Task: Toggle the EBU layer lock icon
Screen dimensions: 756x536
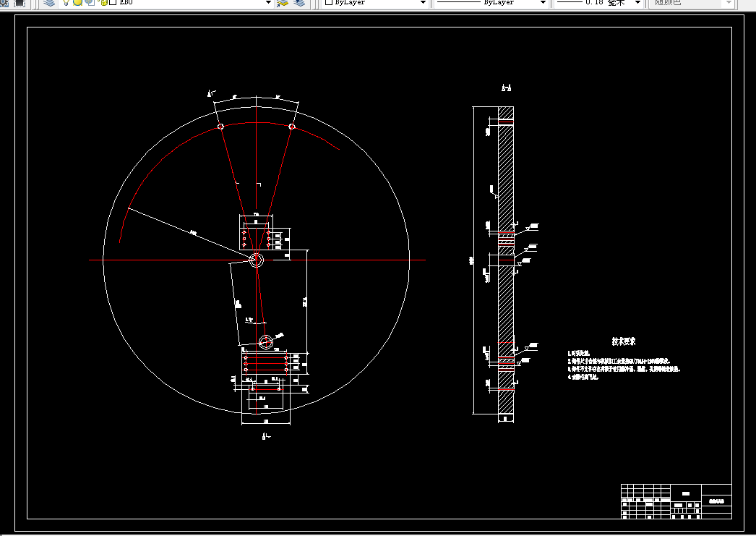Action: 103,2
